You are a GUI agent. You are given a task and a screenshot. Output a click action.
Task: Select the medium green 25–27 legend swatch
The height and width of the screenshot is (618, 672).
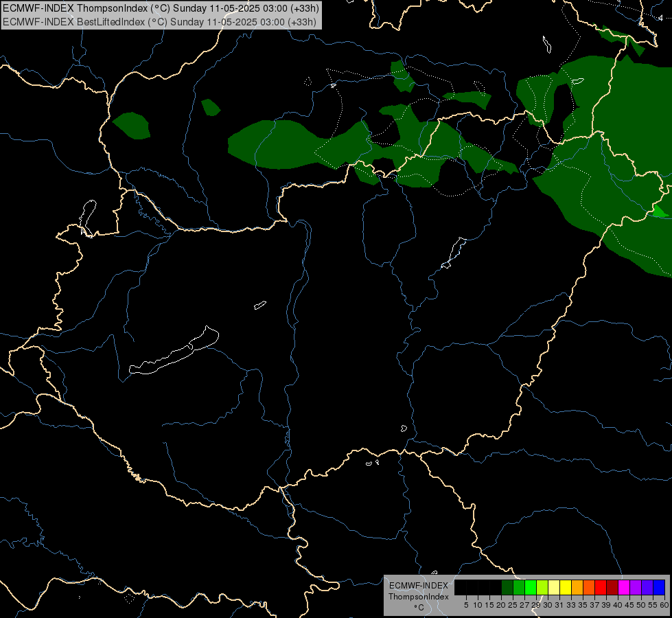click(519, 587)
